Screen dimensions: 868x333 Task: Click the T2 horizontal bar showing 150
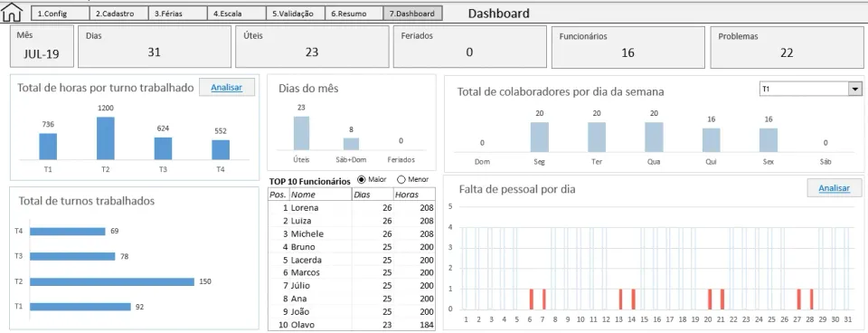112,281
